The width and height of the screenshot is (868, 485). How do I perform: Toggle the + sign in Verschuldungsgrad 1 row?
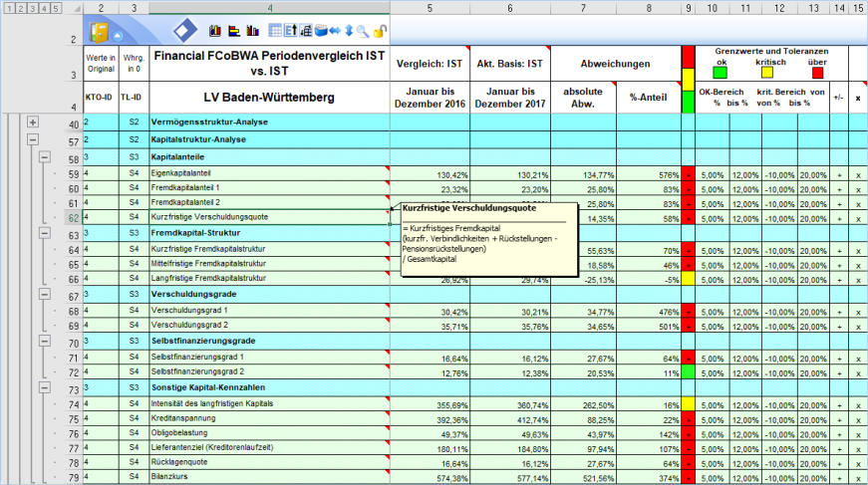click(839, 313)
